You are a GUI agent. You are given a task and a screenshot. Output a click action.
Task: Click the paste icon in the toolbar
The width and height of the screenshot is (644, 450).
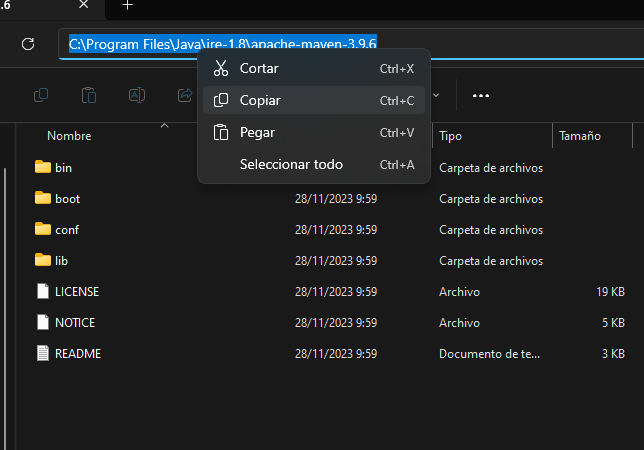tap(89, 95)
